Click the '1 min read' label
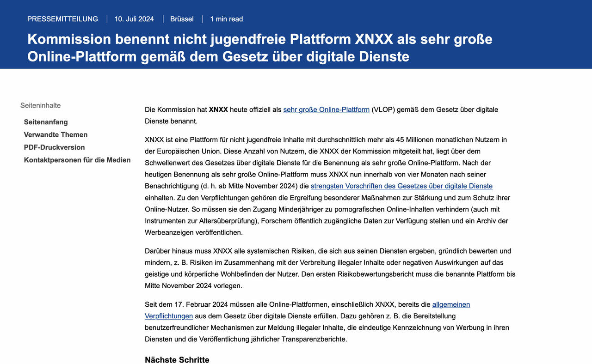This screenshot has width=592, height=364. (226, 19)
